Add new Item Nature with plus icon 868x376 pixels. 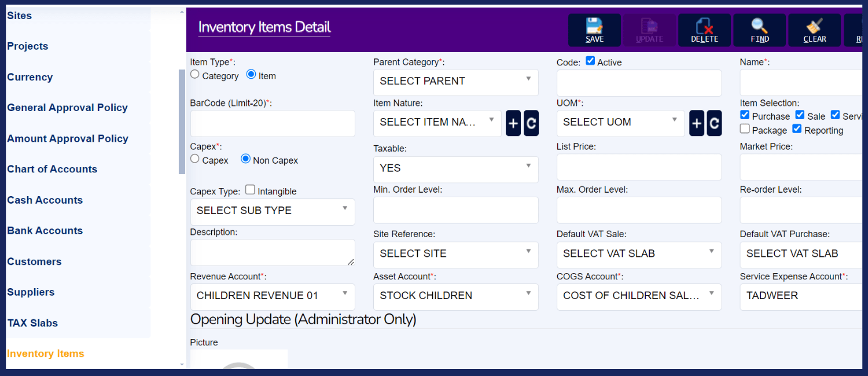pyautogui.click(x=513, y=123)
